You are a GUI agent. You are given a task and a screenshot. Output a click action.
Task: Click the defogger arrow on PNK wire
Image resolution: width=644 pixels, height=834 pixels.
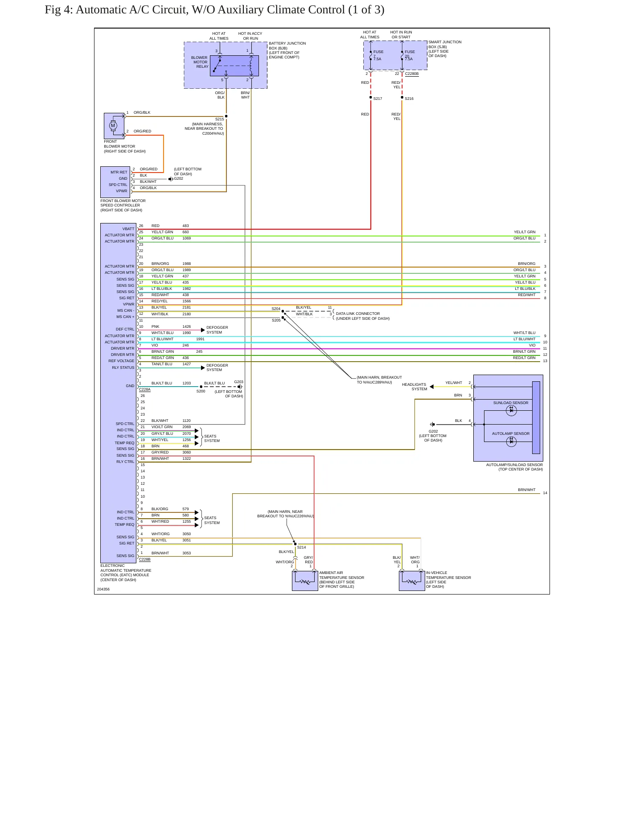pyautogui.click(x=203, y=330)
